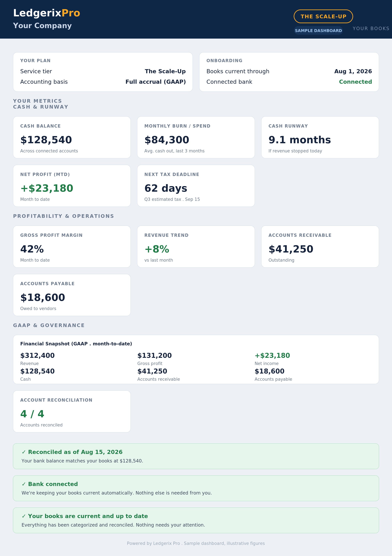Click 'Avg. cash out, last 3 months' caption
This screenshot has width=392, height=556.
174,151
